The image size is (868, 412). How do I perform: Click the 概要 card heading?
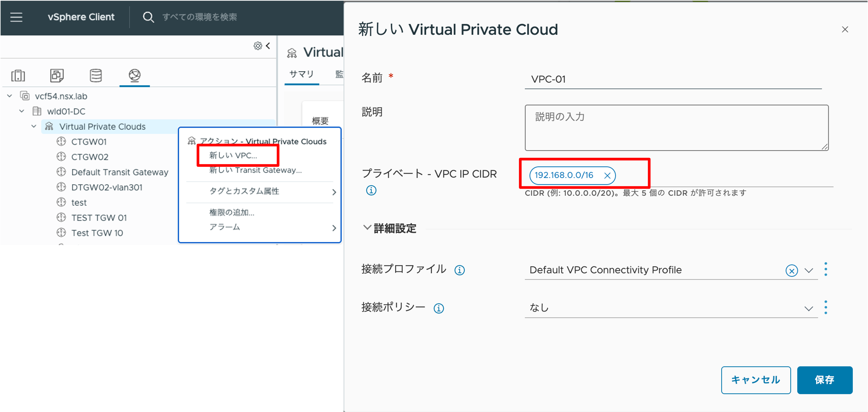[x=320, y=121]
